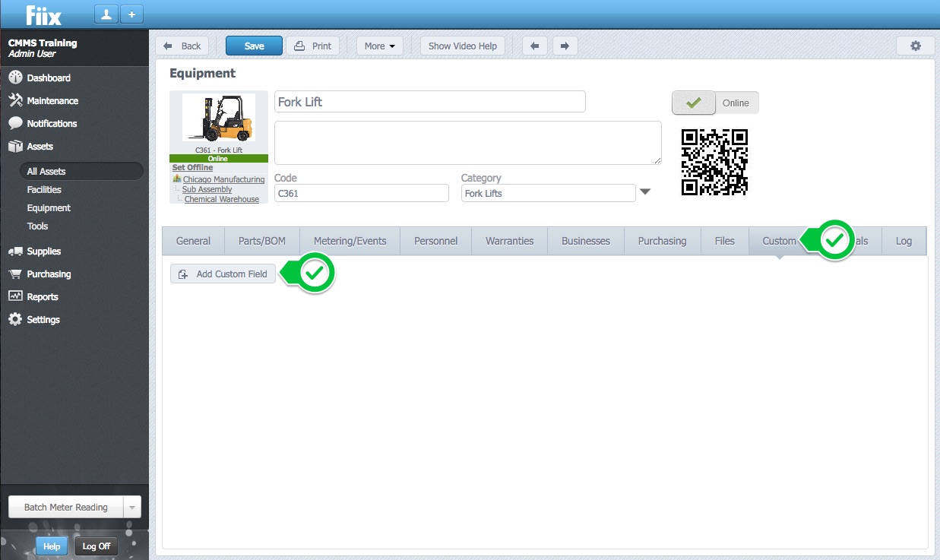Select All Assets submenu item
The width and height of the screenshot is (940, 560).
coord(80,171)
